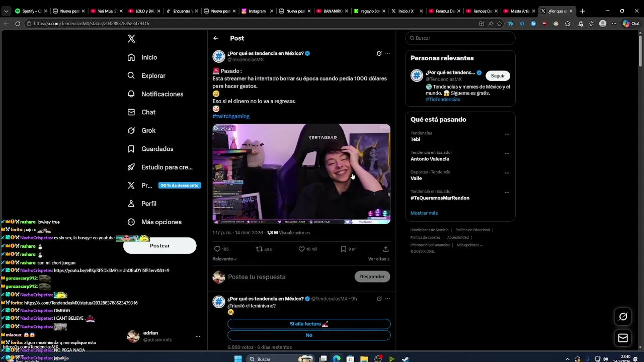Open options for #TeQueremosMarRendon trend

507,193
